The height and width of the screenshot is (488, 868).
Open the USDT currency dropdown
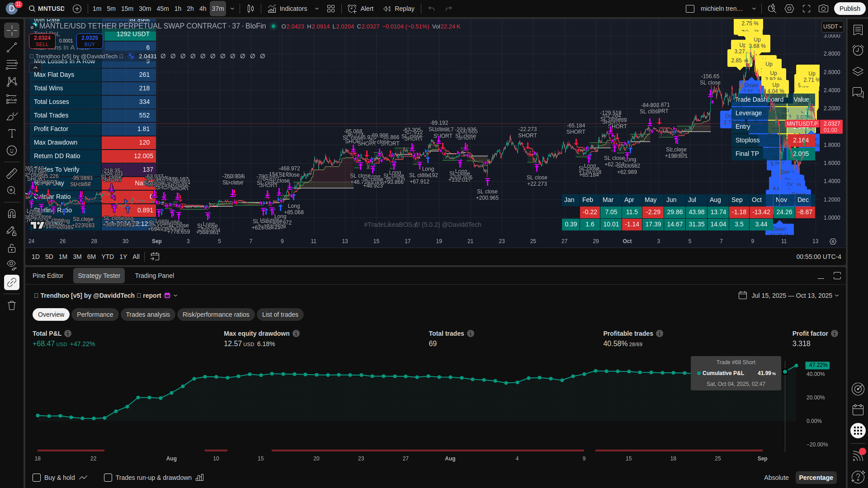(832, 27)
